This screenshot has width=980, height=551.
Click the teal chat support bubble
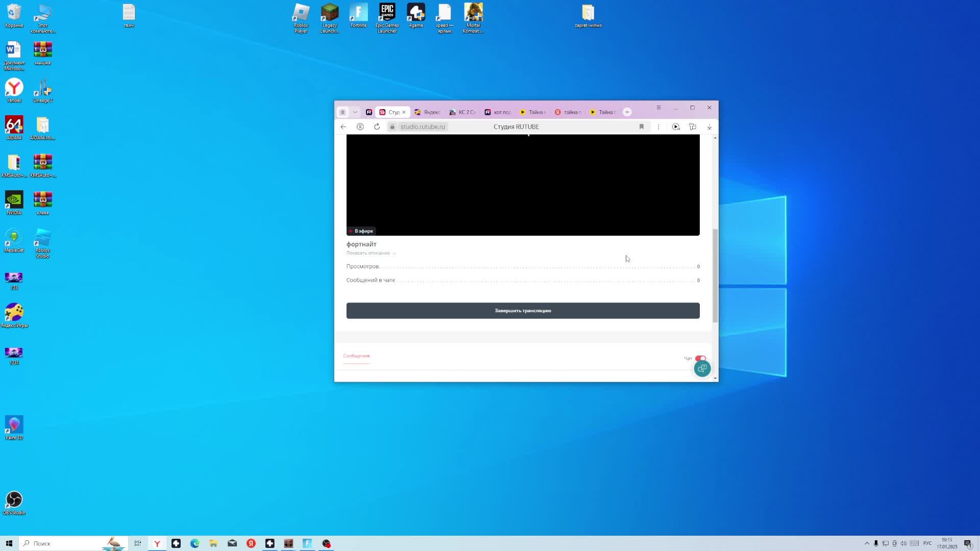(x=702, y=368)
